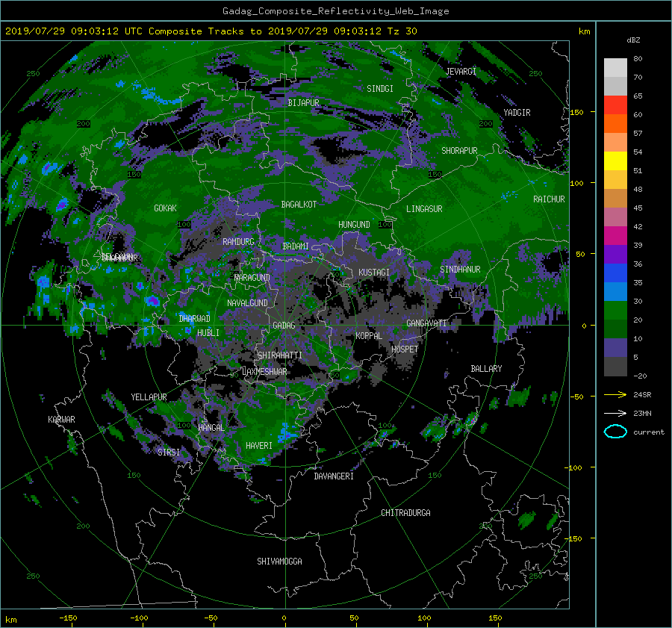Click the yellow 24SR track arrow icon

coord(615,395)
